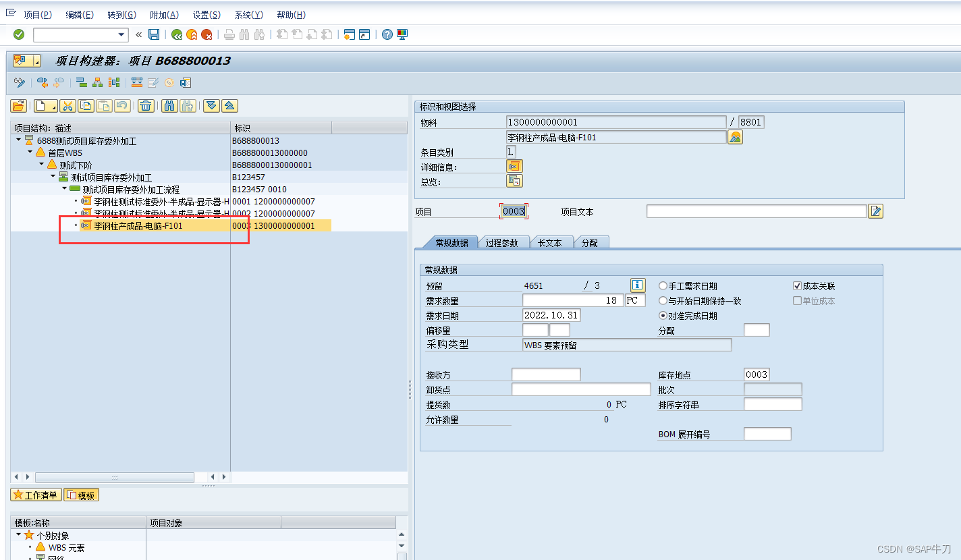Image resolution: width=961 pixels, height=560 pixels.
Task: Save the project with the floppy disk icon
Action: [154, 34]
